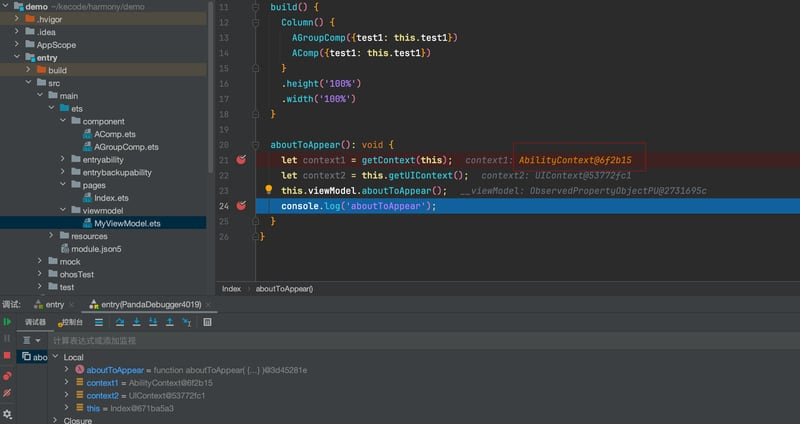Stop debugging with the red square
The image size is (800, 424).
click(7, 355)
